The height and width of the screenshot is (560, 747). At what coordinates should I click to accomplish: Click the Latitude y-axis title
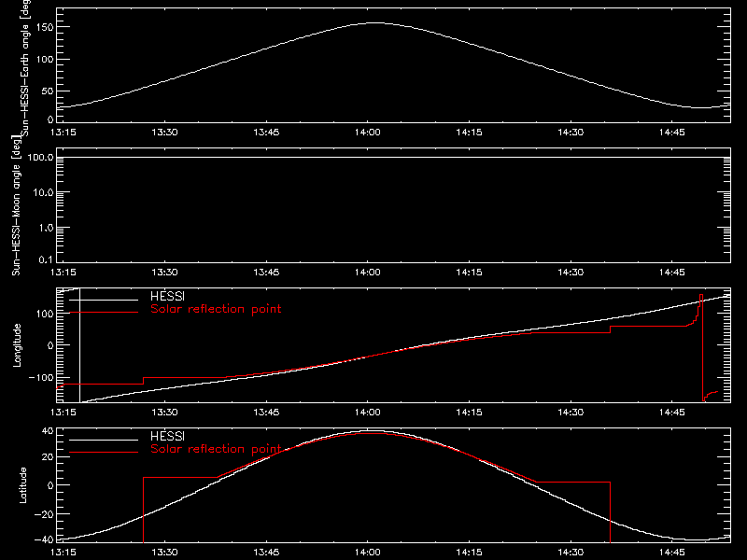point(22,485)
